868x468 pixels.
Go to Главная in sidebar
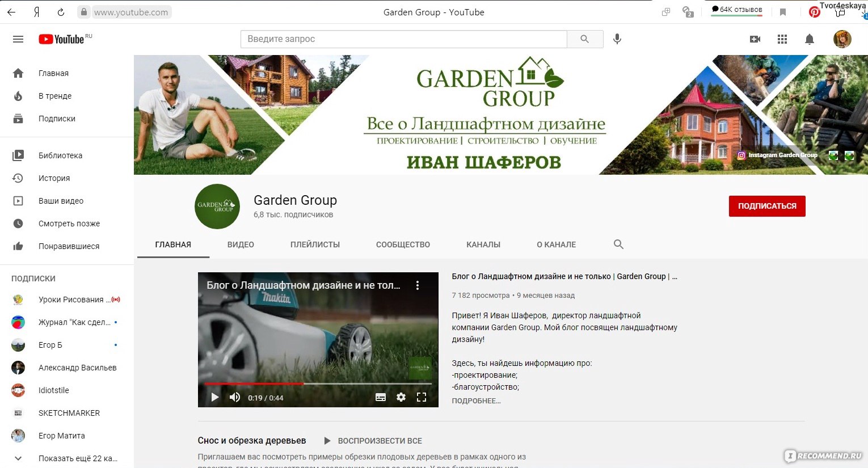click(67, 73)
